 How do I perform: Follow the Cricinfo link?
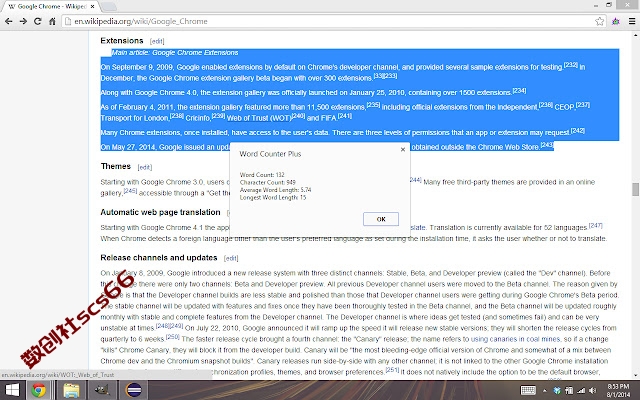point(198,118)
